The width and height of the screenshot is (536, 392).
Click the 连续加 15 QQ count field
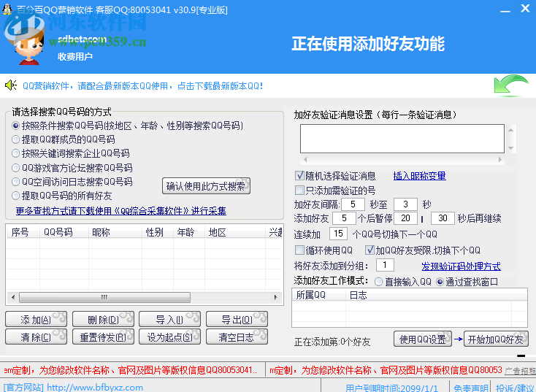click(x=338, y=234)
